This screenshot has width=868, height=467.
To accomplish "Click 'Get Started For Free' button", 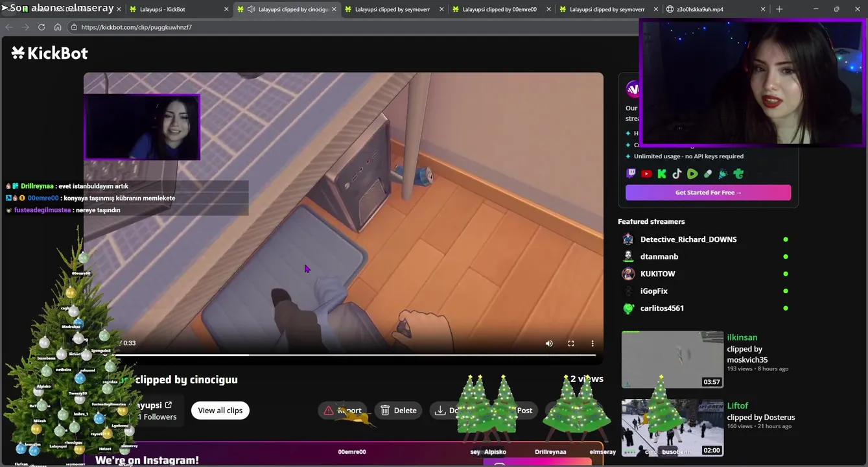I will click(708, 193).
